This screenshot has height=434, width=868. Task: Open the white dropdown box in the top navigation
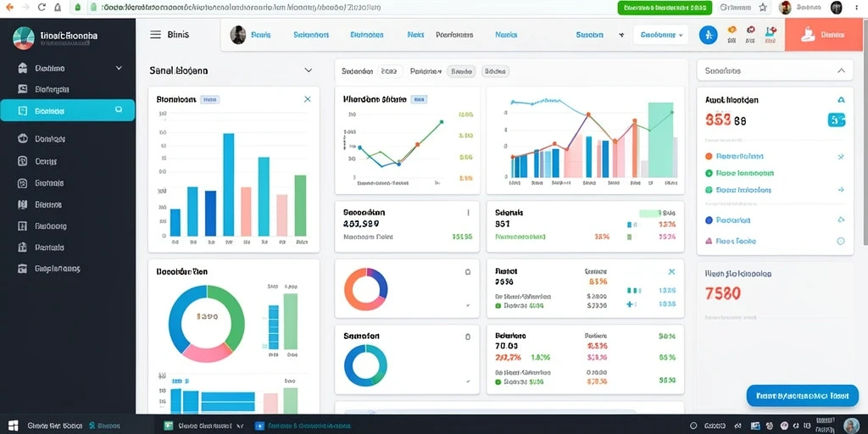[x=660, y=34]
